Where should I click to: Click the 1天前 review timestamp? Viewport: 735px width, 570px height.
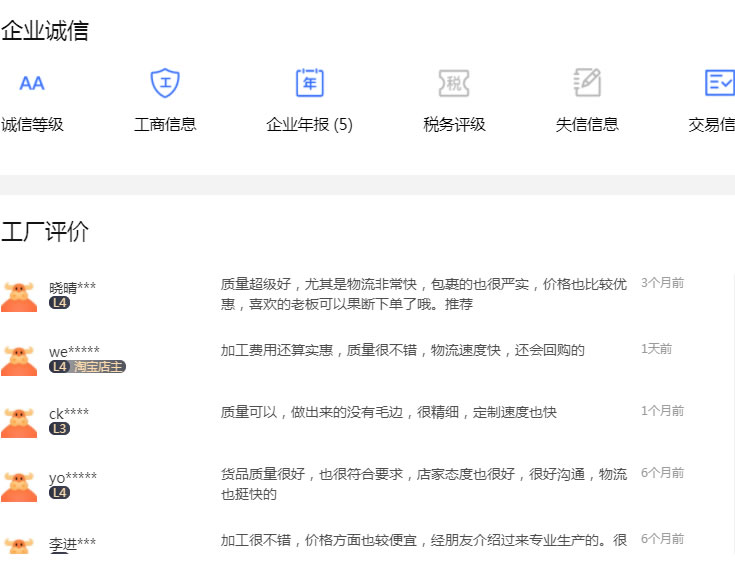656,349
